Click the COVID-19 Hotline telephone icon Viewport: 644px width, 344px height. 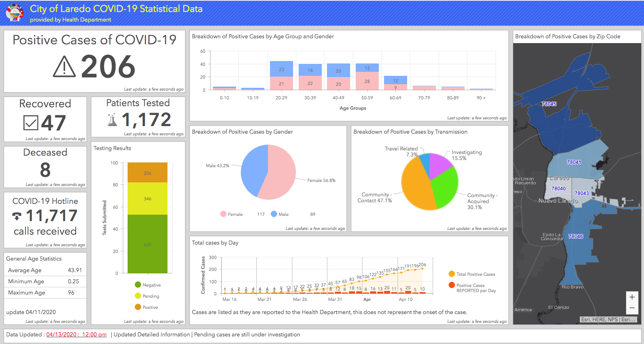[x=17, y=216]
